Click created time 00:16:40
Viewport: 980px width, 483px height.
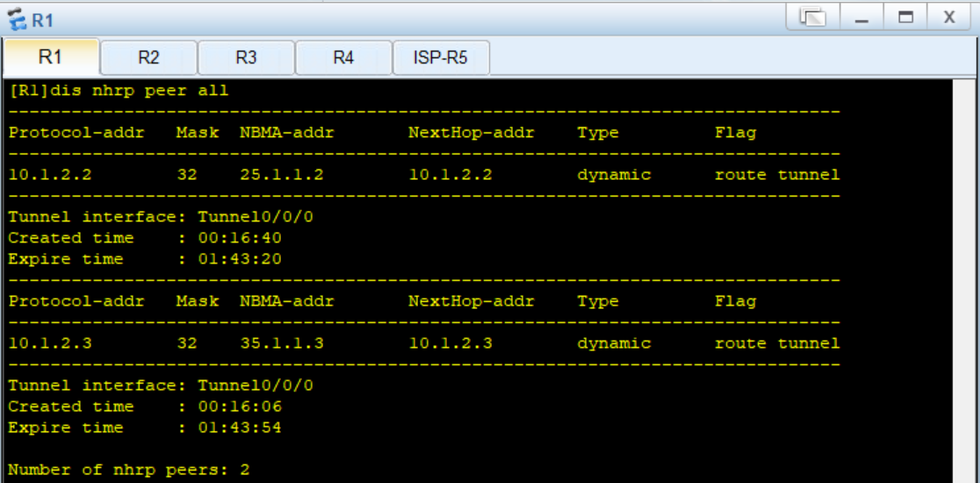(x=240, y=238)
